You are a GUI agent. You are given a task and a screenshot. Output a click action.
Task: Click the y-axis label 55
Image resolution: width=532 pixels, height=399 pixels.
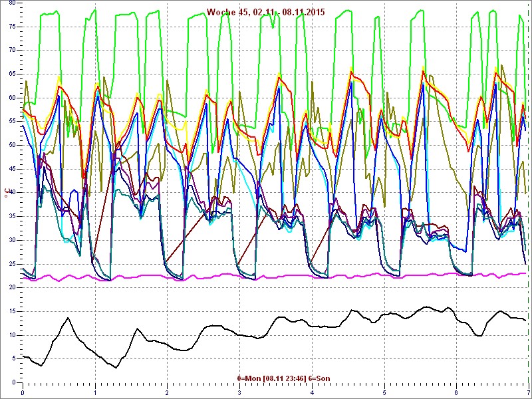coord(11,122)
